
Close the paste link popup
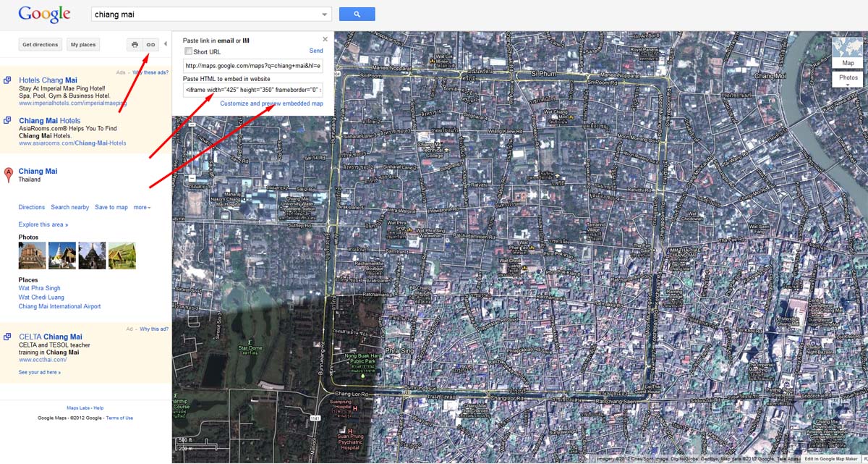325,39
